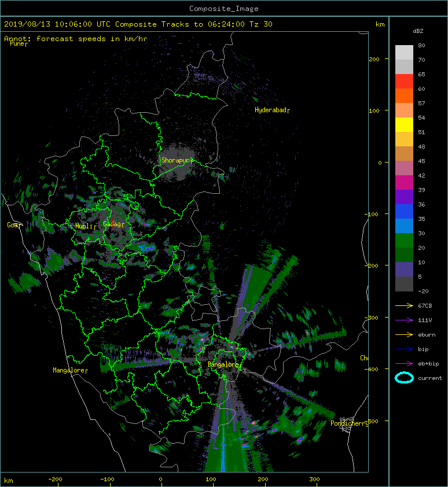Image resolution: width=448 pixels, height=487 pixels.
Task: Click the 'eburn' legend label
Action: click(x=427, y=335)
